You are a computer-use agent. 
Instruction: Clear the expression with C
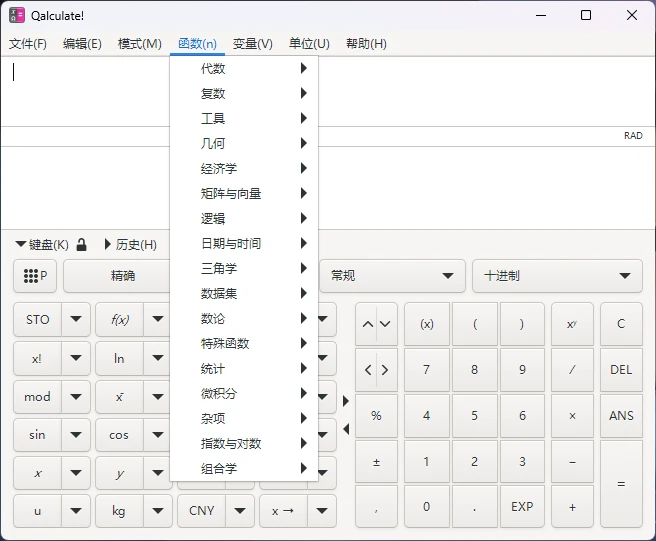(x=621, y=324)
